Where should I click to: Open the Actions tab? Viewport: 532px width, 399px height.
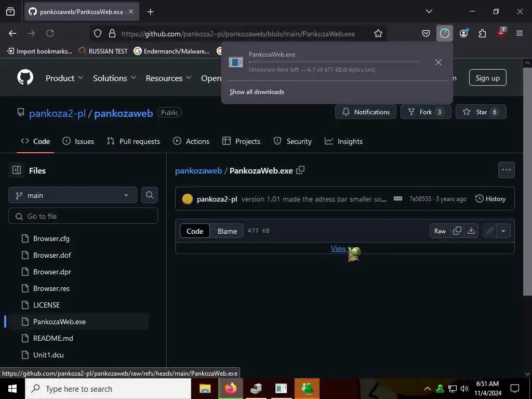click(191, 141)
